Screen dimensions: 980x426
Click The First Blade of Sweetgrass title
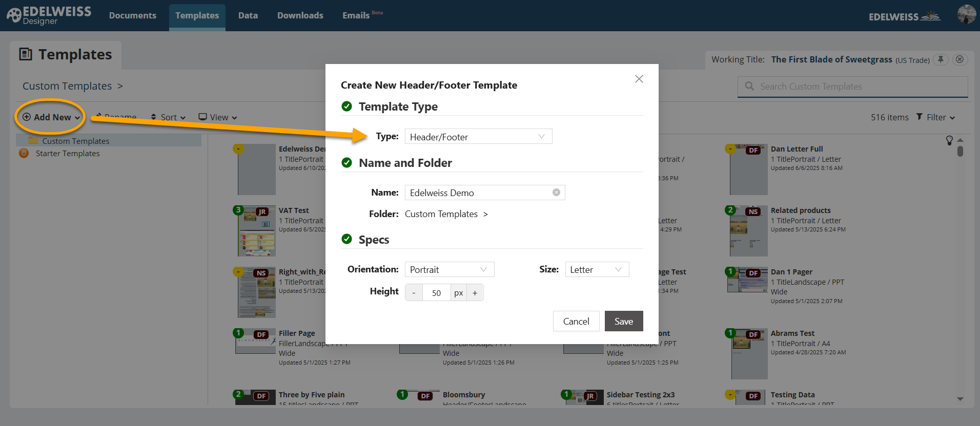pos(831,59)
